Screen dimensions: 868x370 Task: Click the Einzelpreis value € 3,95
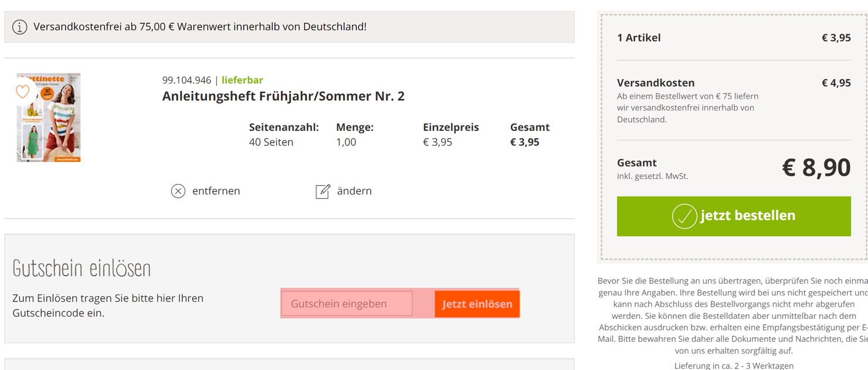(438, 142)
